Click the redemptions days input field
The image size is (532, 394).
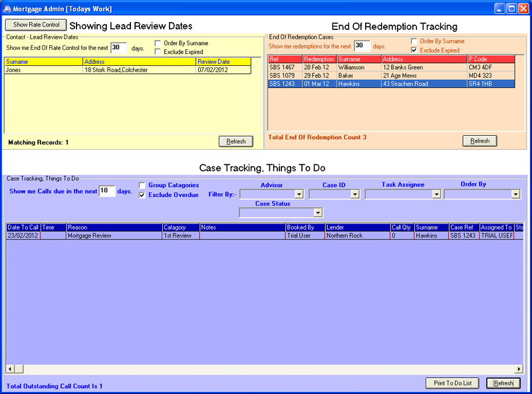tap(362, 46)
